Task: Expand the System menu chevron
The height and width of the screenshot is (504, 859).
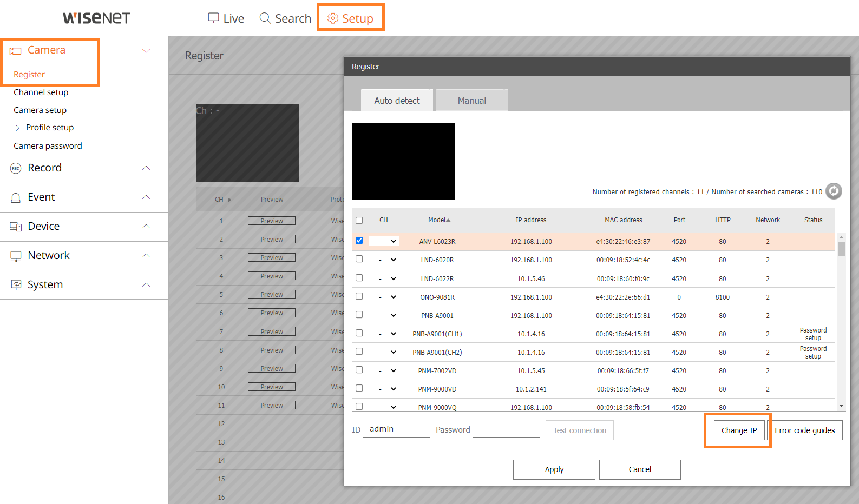Action: (146, 284)
